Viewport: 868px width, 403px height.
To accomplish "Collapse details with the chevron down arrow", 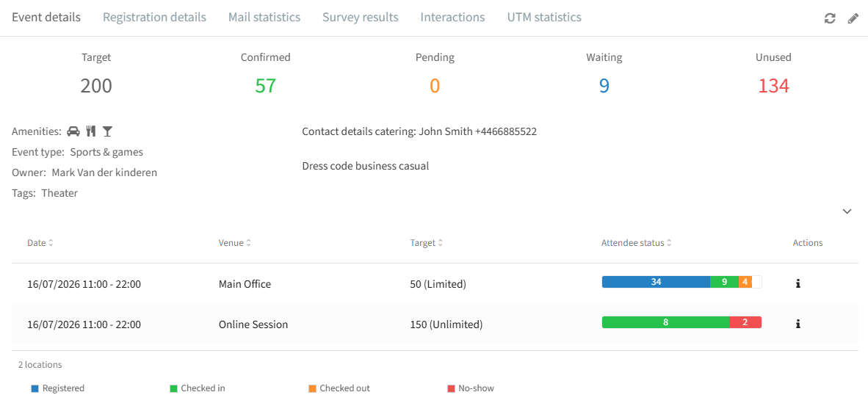I will coord(847,211).
